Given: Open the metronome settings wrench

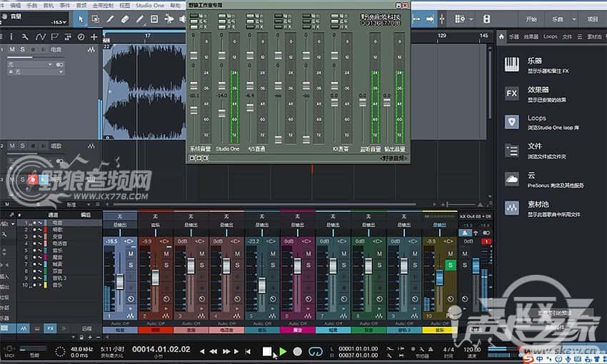Looking at the screenshot, I should pos(421,349).
